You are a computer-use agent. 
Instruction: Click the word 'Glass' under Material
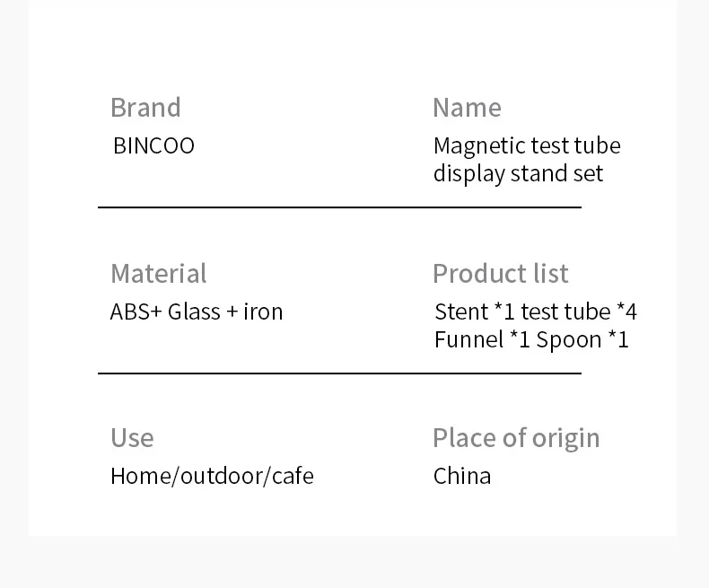pyautogui.click(x=194, y=312)
